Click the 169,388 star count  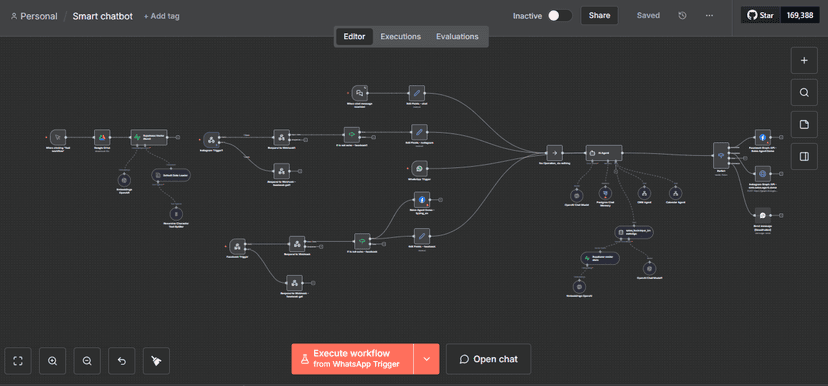click(x=799, y=16)
